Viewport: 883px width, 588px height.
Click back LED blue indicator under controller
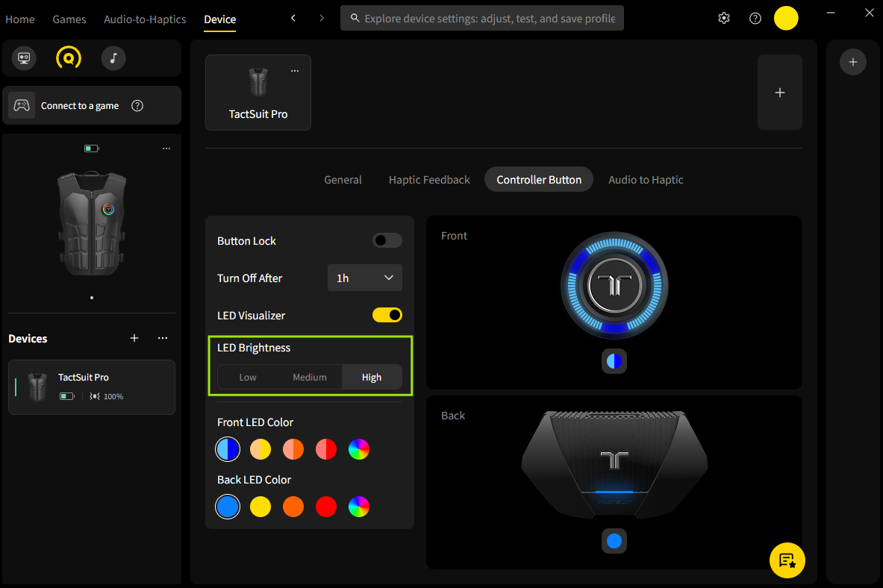coord(614,541)
